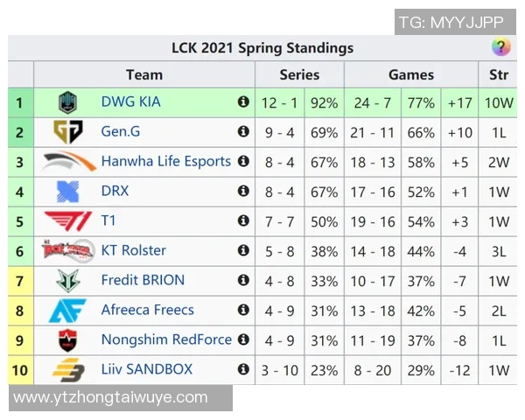Select the Fredit BRION logo
This screenshot has width=525, height=420.
point(67,281)
